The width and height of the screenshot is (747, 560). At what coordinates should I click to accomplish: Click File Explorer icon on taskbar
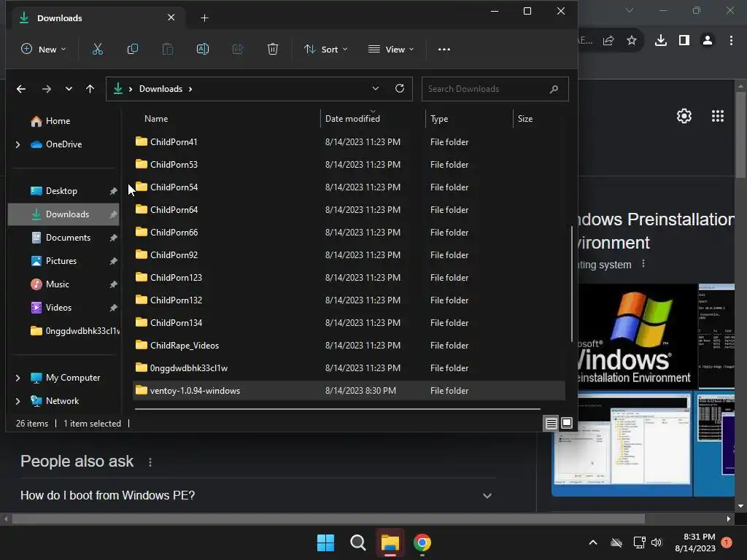390,542
